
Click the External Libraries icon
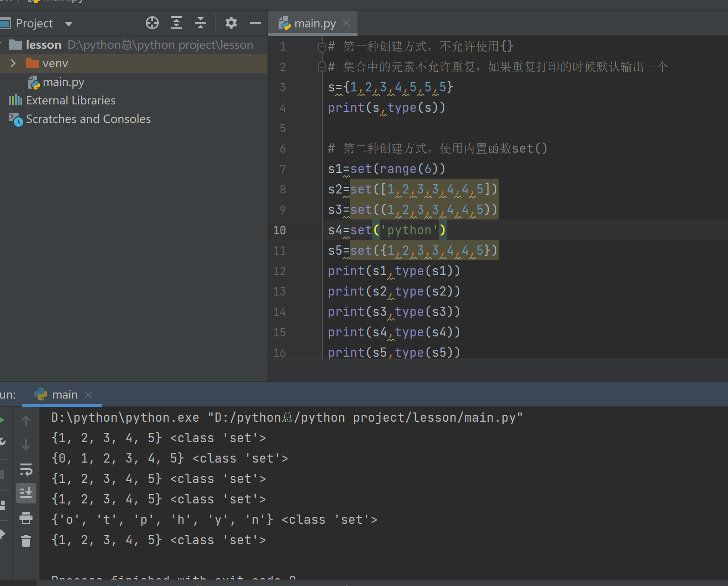pos(16,100)
